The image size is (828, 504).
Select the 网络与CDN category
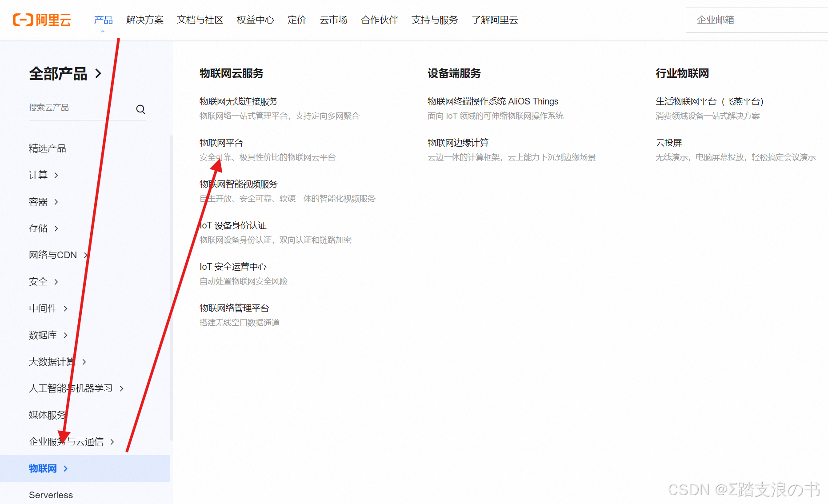[53, 255]
